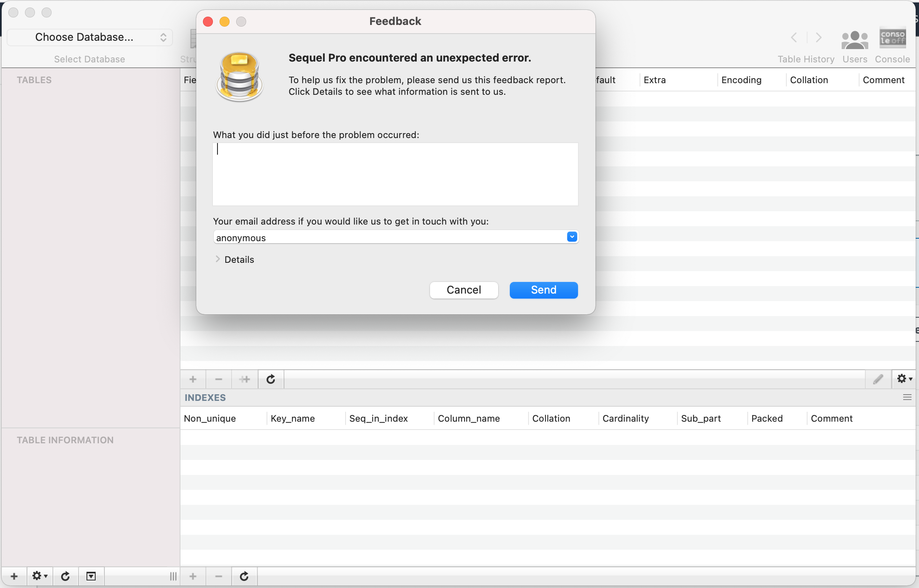Add a new field row
The height and width of the screenshot is (588, 919).
coord(193,379)
